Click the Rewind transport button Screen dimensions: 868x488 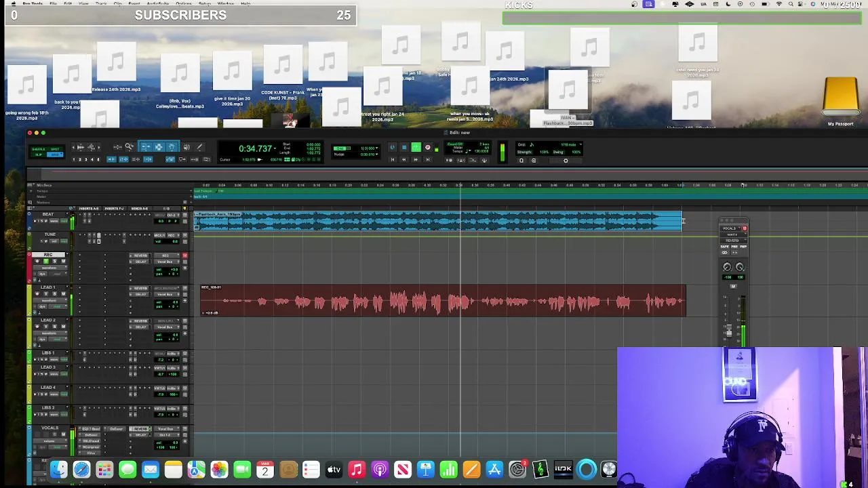(403, 160)
